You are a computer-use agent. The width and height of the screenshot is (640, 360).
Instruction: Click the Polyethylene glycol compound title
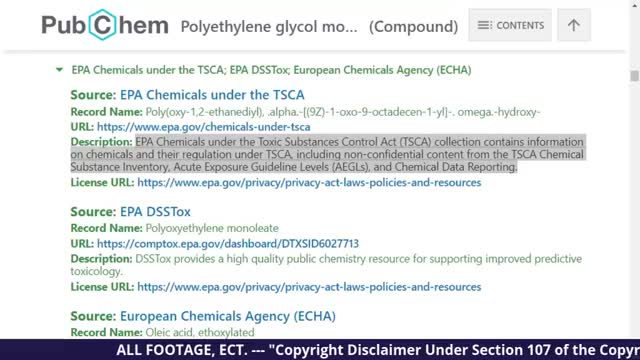(269, 27)
